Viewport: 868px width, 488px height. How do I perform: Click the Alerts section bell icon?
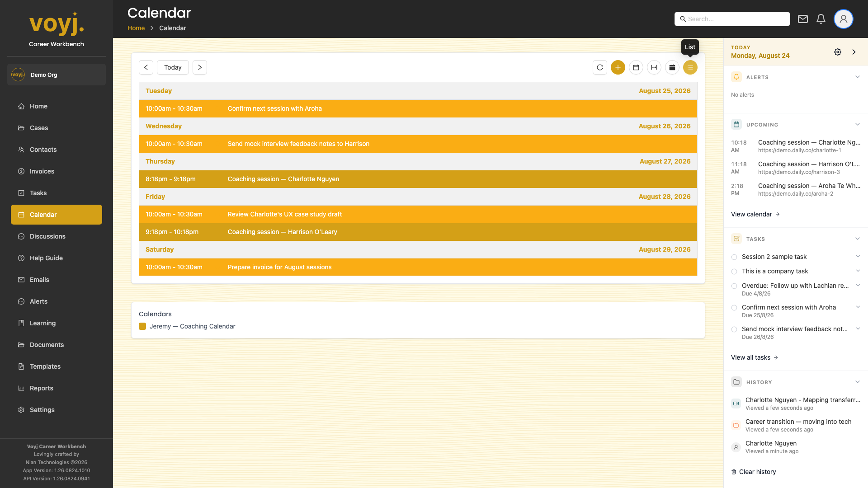tap(736, 77)
